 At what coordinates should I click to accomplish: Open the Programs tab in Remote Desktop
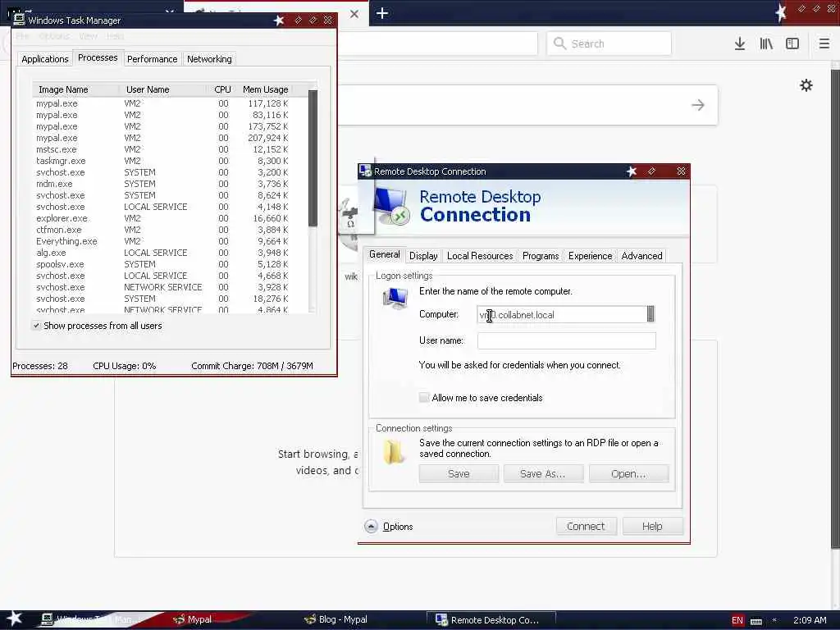pos(541,256)
